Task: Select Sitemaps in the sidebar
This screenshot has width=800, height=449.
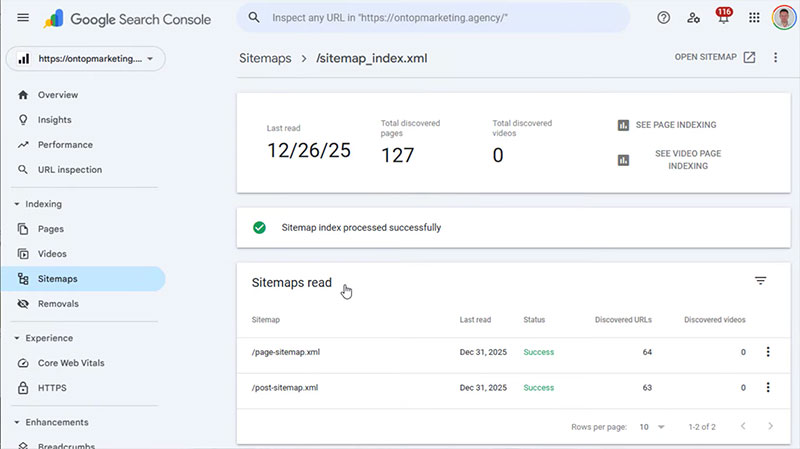Action: [83, 279]
